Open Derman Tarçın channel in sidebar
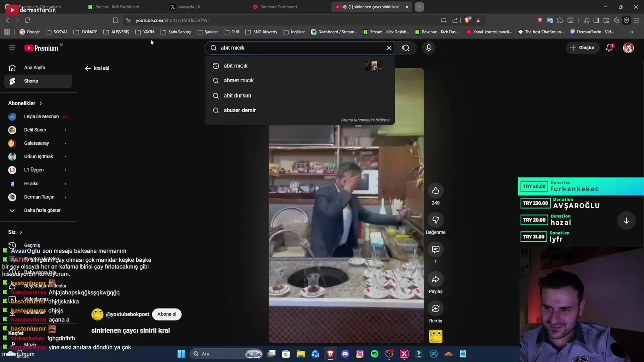The image size is (644, 362). tap(38, 197)
